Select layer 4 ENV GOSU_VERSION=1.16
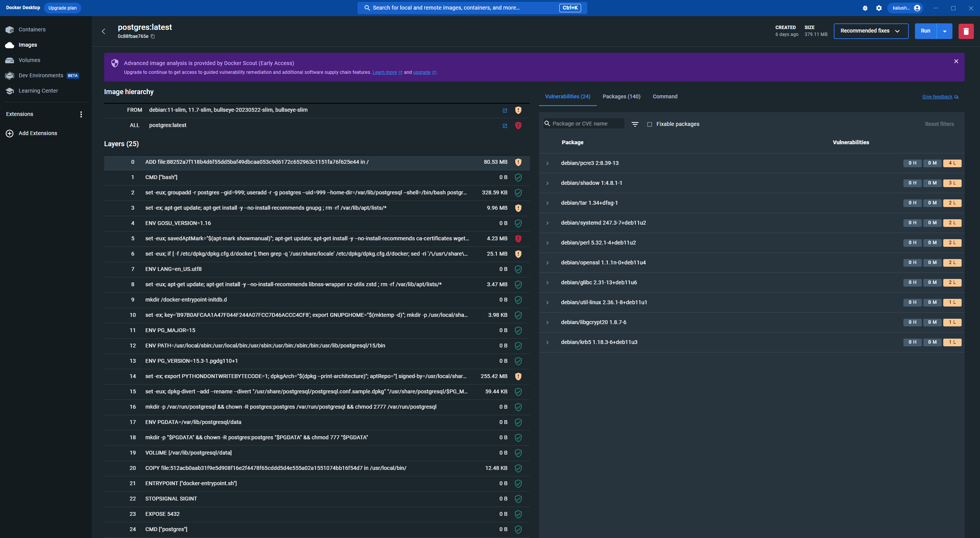 [317, 223]
